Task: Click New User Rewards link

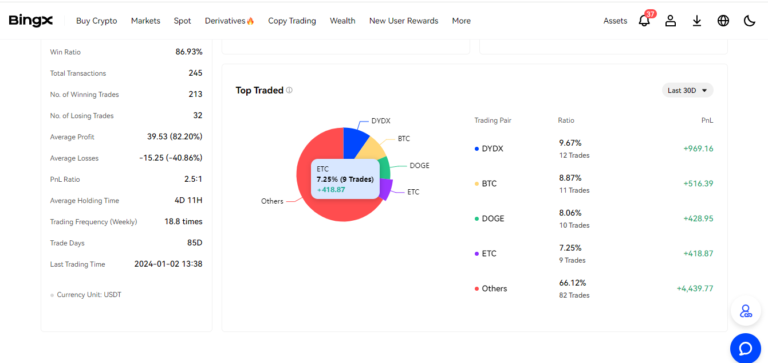Action: [x=404, y=21]
